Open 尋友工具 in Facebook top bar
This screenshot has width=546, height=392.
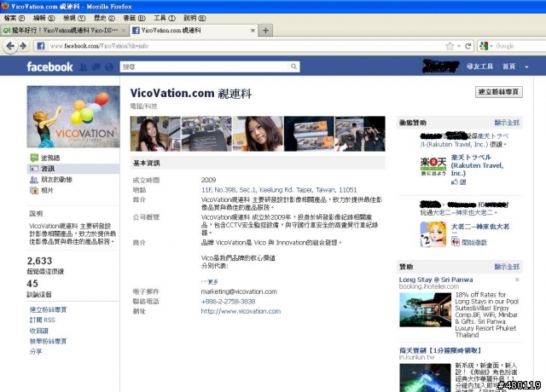[479, 66]
